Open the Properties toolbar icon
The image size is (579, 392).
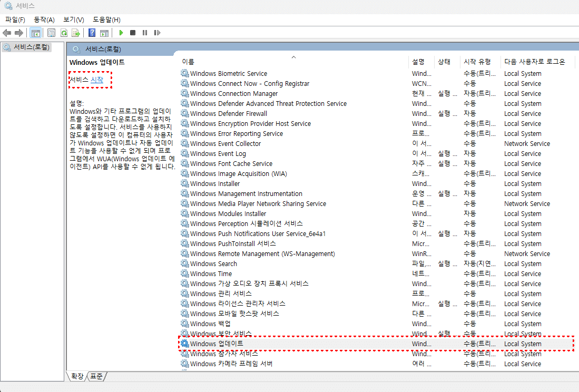click(x=51, y=33)
